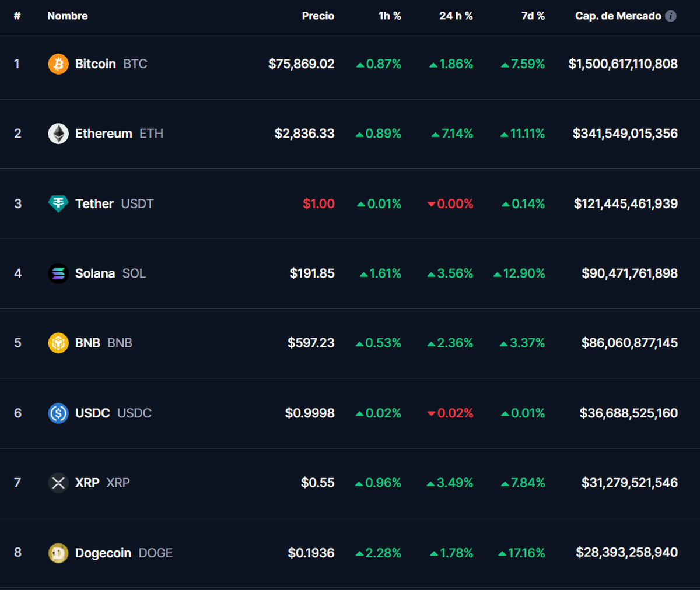Click Tether's red $1.00 price
700x590 pixels.
tap(318, 203)
